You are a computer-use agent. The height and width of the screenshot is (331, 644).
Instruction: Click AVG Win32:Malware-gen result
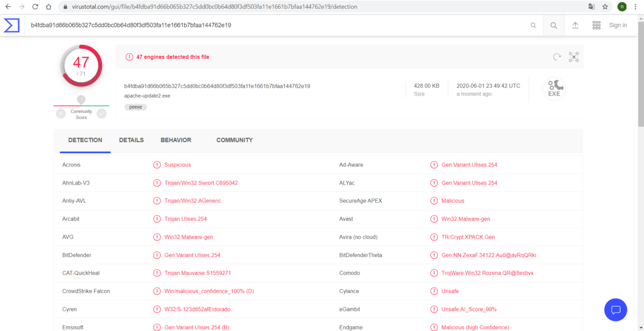coord(189,237)
